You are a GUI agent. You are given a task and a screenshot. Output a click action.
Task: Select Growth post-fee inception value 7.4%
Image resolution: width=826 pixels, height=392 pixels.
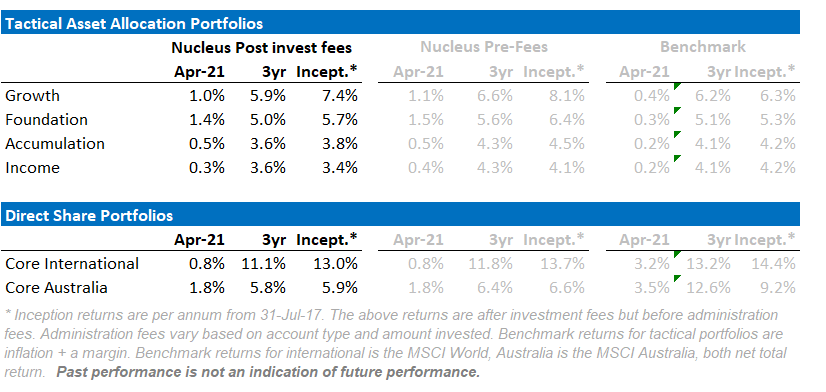[x=341, y=96]
